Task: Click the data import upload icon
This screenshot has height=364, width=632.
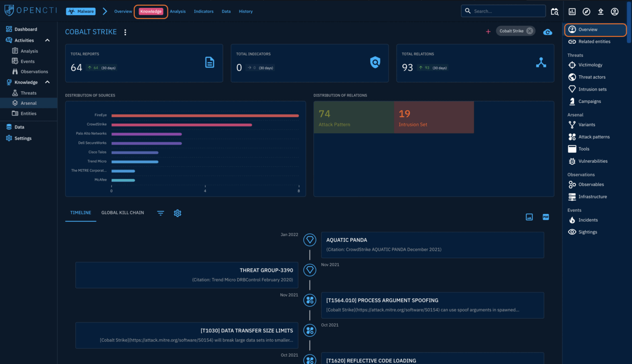Action: coord(600,12)
